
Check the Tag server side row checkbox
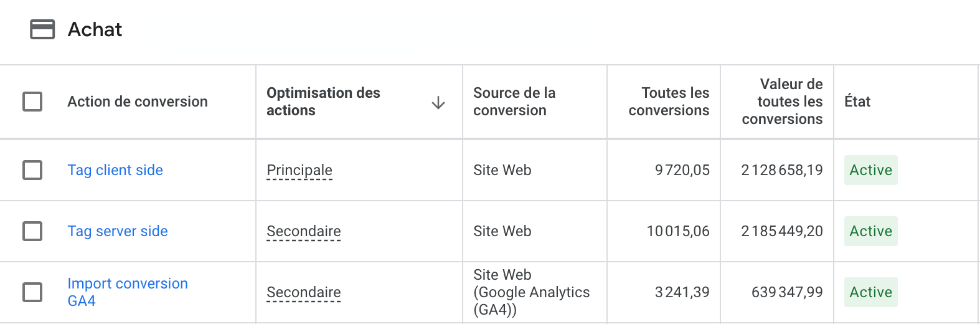32,231
